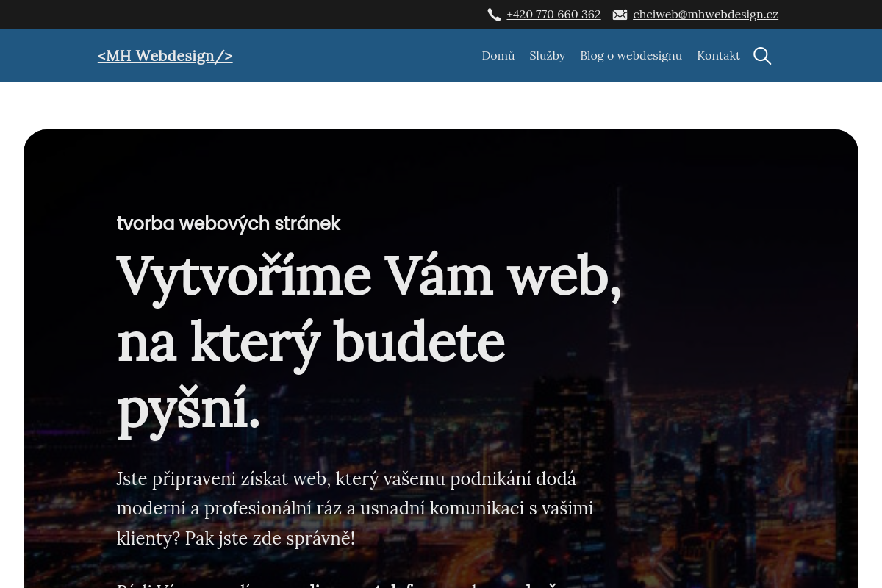Go to the Kontakt page

coord(718,55)
